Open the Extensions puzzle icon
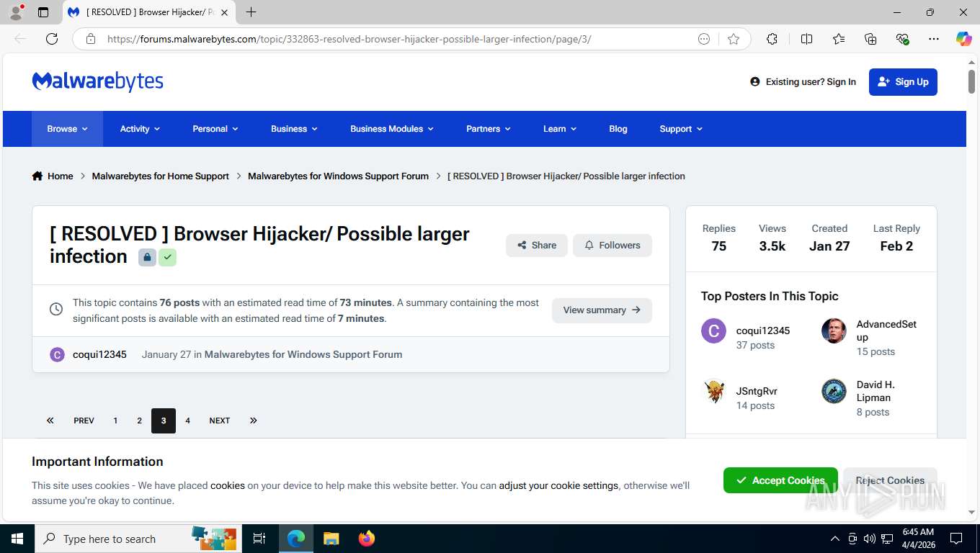 (x=772, y=39)
